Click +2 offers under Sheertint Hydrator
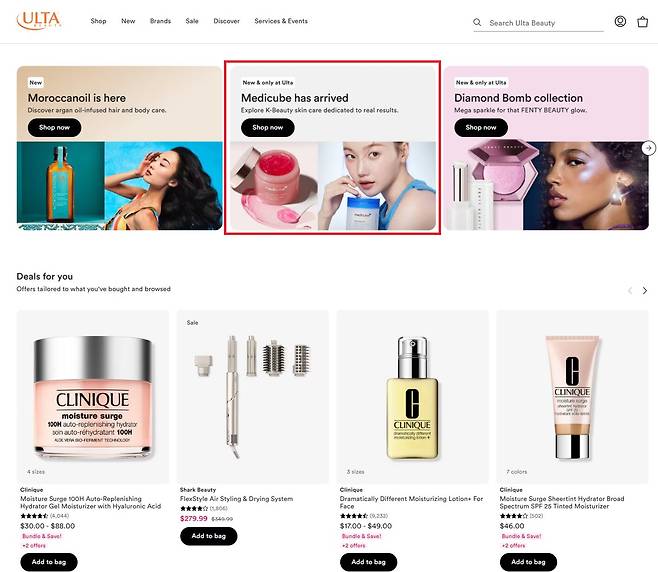Screen dimensions: 658x572 coord(514,546)
